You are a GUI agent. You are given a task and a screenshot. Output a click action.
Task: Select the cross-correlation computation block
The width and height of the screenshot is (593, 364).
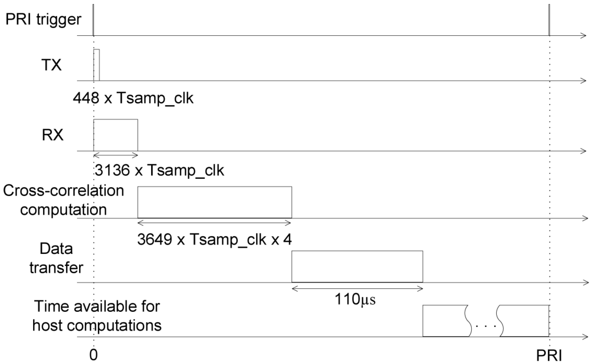point(215,202)
